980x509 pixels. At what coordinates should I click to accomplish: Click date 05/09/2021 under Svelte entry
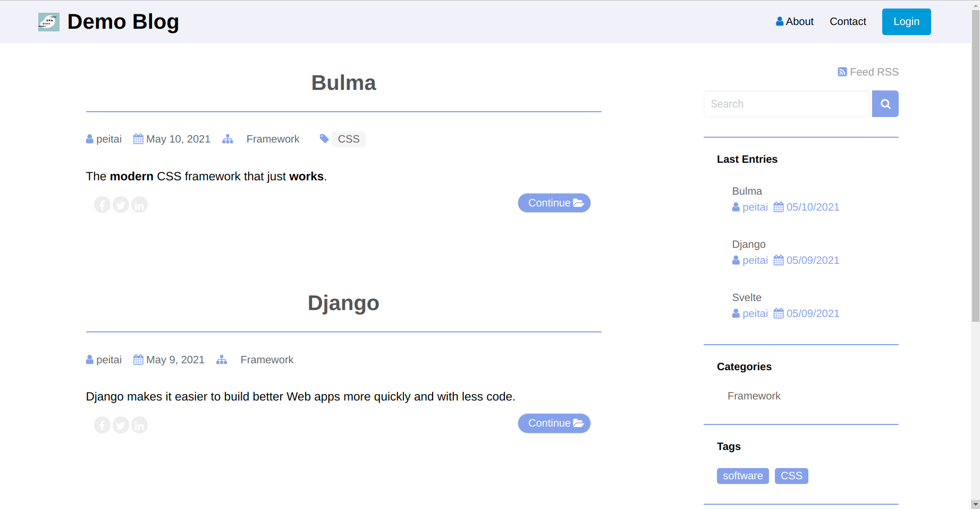point(813,313)
